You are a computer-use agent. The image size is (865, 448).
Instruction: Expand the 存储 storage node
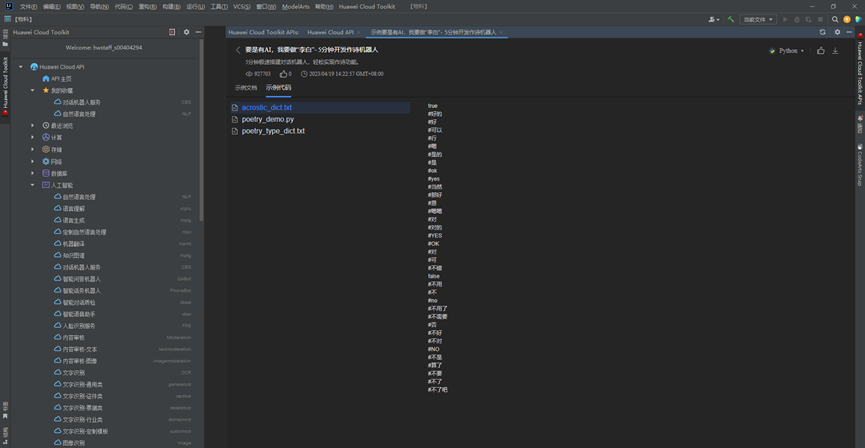click(32, 150)
